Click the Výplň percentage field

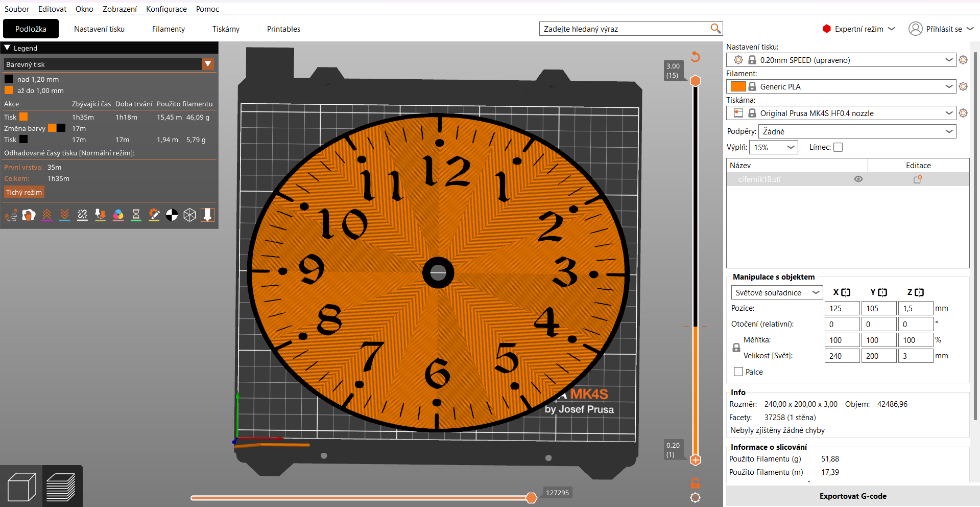coord(771,147)
